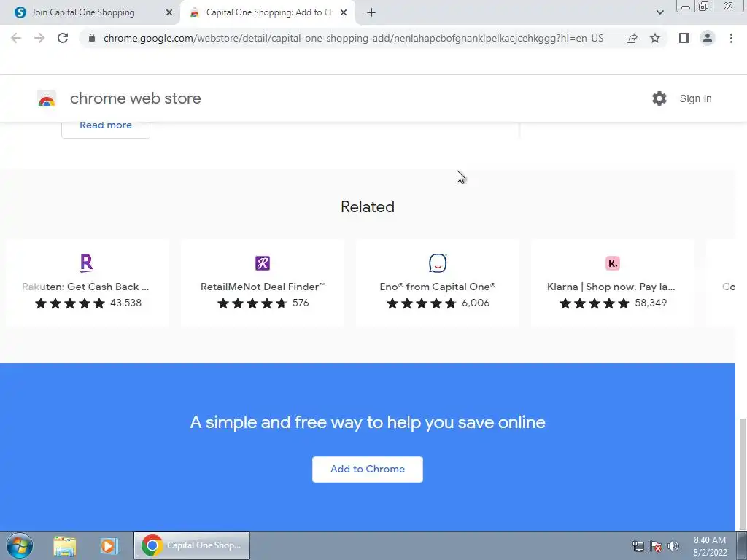Click the page vertical scrollbar thumb
747x560 pixels.
[742, 474]
